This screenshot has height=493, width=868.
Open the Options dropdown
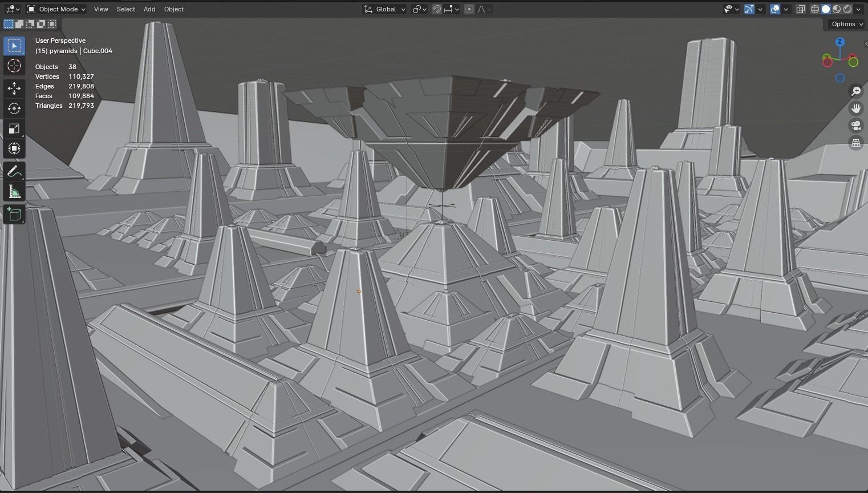point(846,24)
